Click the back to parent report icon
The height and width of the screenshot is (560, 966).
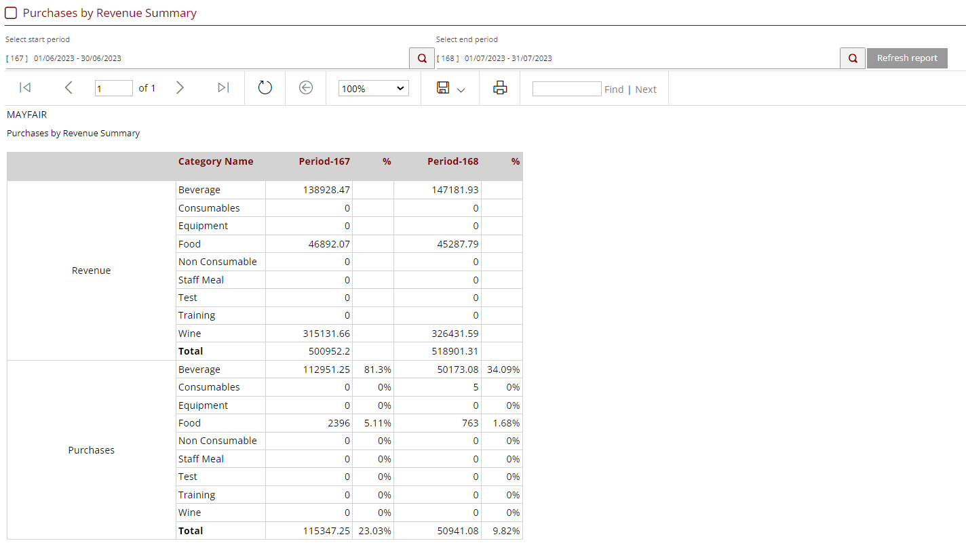[306, 87]
